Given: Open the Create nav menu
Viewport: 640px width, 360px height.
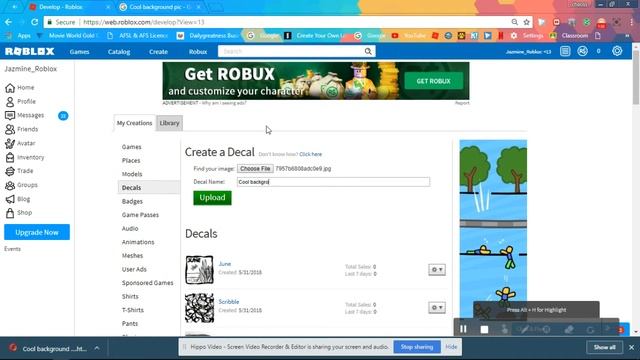Looking at the screenshot, I should [x=158, y=52].
